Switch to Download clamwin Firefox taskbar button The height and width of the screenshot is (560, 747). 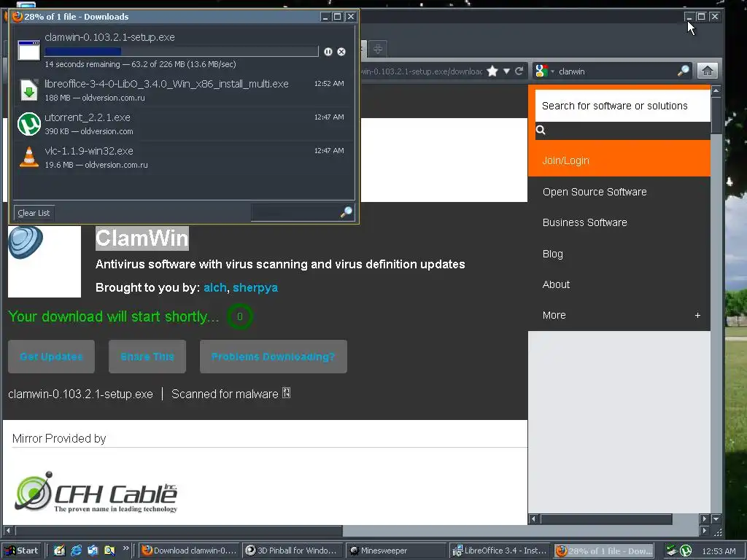click(x=189, y=551)
